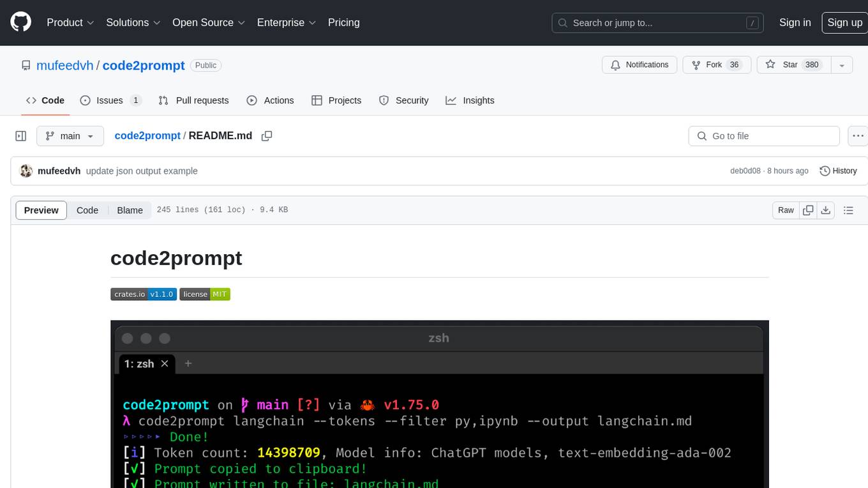Open the mufeedvh user profile link
The image size is (868, 488).
click(65, 65)
